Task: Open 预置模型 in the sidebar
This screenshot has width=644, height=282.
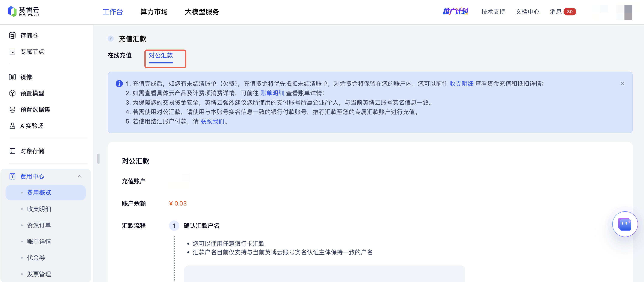Action: coord(32,93)
